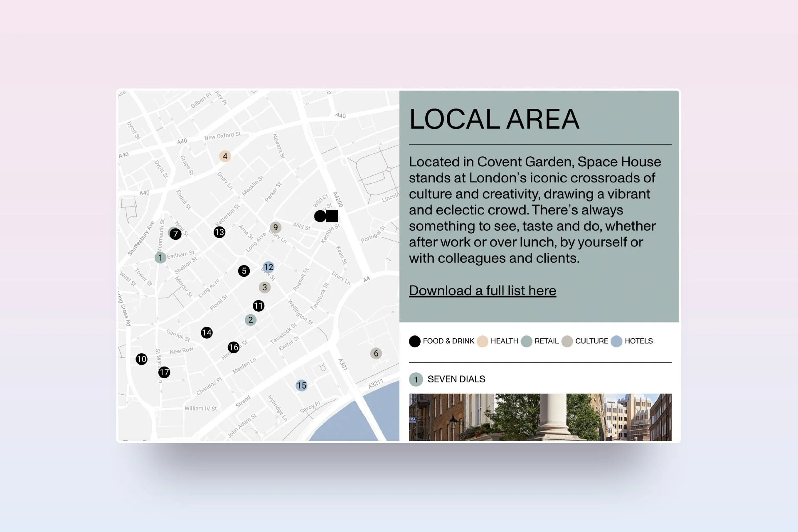
Task: Select map marker 13 on Betterton St
Action: coord(219,232)
